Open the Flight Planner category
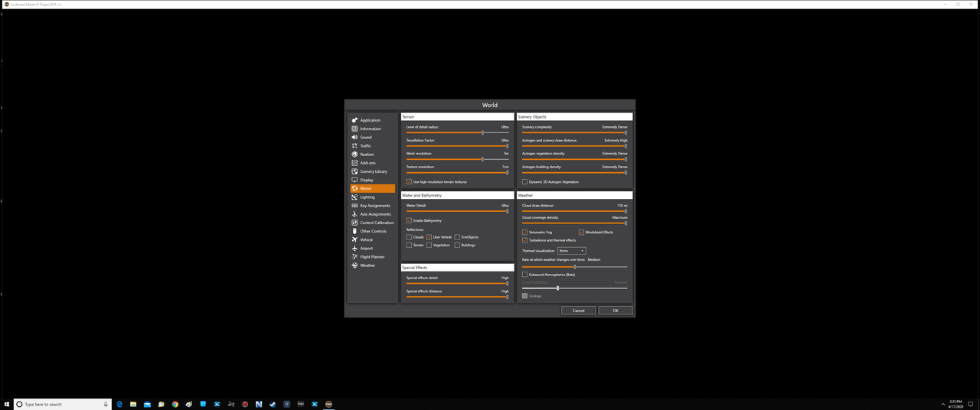The height and width of the screenshot is (410, 980). [373, 257]
